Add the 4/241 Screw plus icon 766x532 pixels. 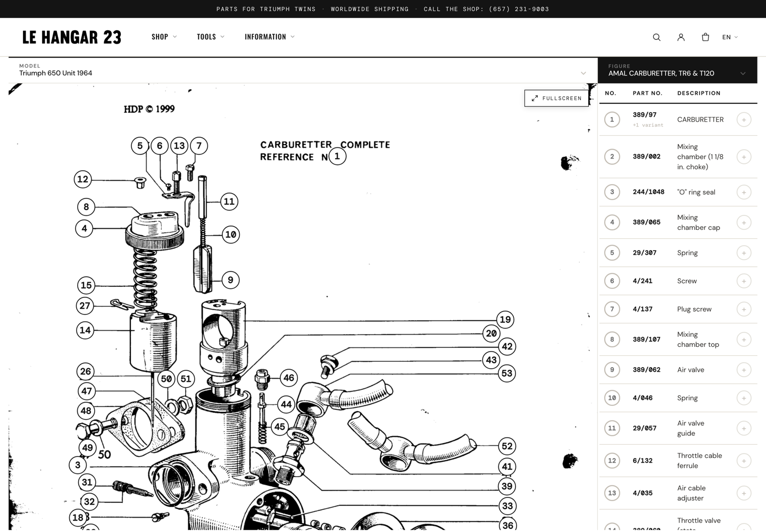click(x=744, y=281)
